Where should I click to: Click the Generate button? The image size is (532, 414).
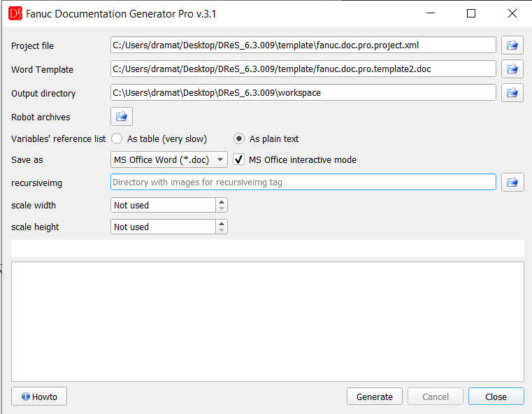click(375, 397)
